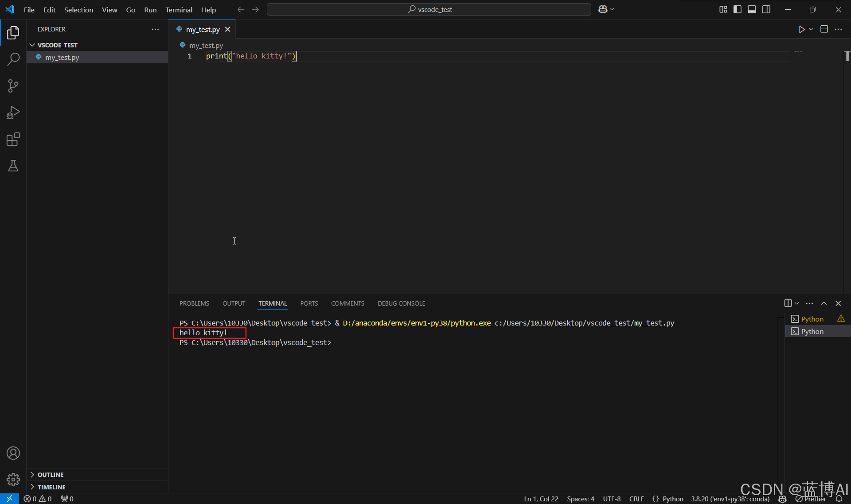The height and width of the screenshot is (504, 851).
Task: Open Run and Debug view
Action: click(13, 112)
